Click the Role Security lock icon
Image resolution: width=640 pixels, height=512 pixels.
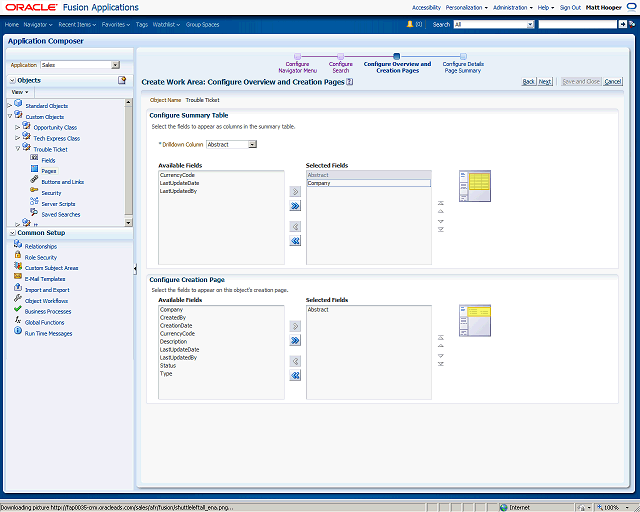18,255
